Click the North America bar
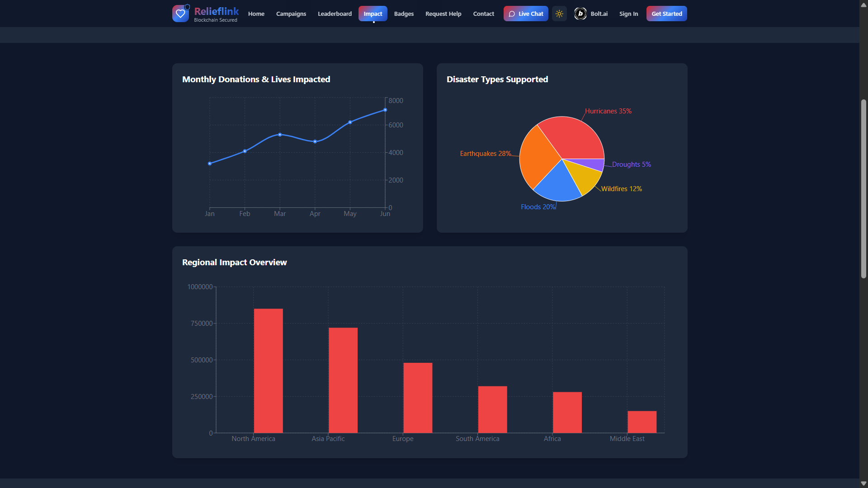The width and height of the screenshot is (868, 488). point(268,371)
